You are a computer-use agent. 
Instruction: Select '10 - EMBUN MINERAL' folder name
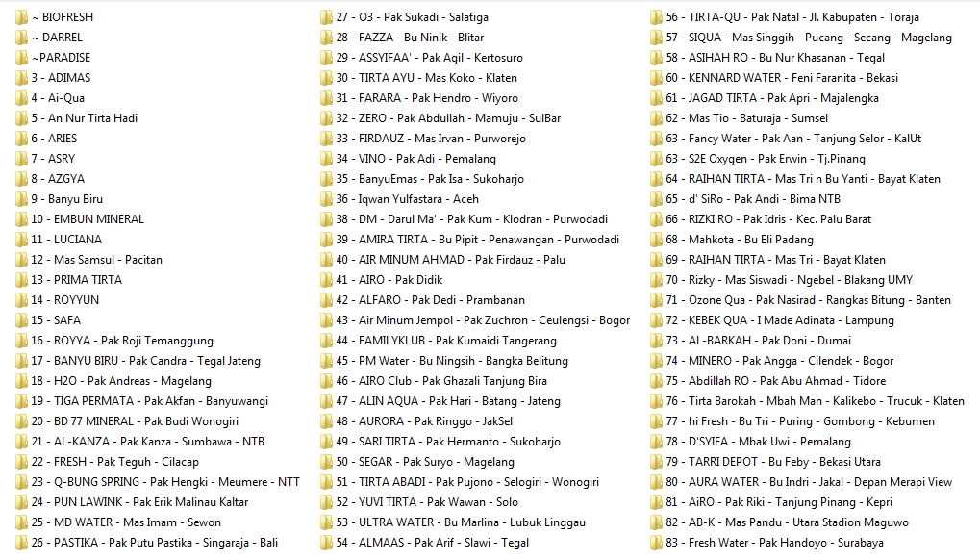(x=88, y=219)
